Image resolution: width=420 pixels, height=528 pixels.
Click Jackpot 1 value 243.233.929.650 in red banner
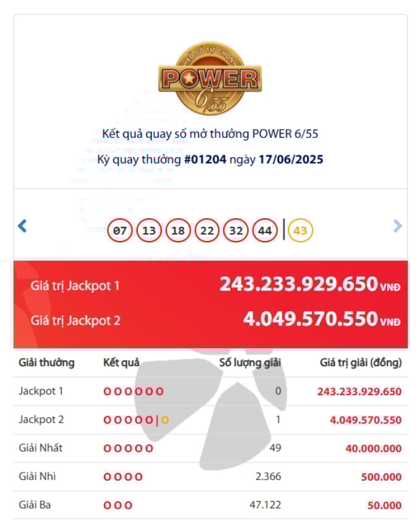(x=309, y=284)
